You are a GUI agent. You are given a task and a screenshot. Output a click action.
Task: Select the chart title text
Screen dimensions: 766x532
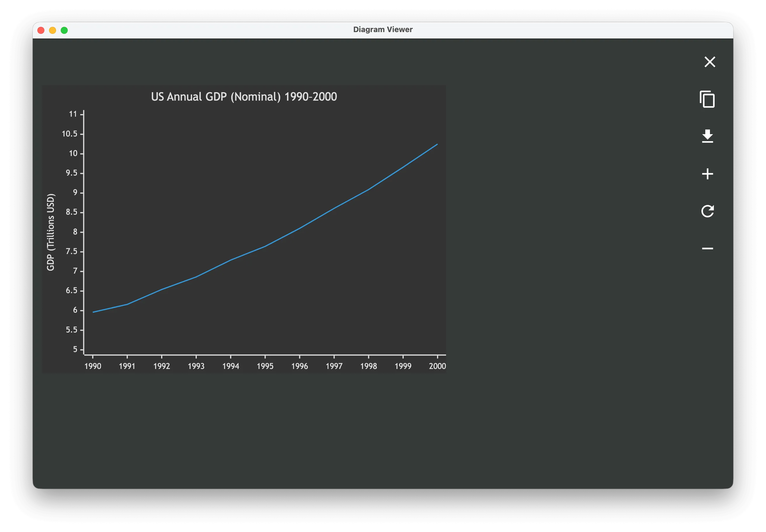[244, 97]
